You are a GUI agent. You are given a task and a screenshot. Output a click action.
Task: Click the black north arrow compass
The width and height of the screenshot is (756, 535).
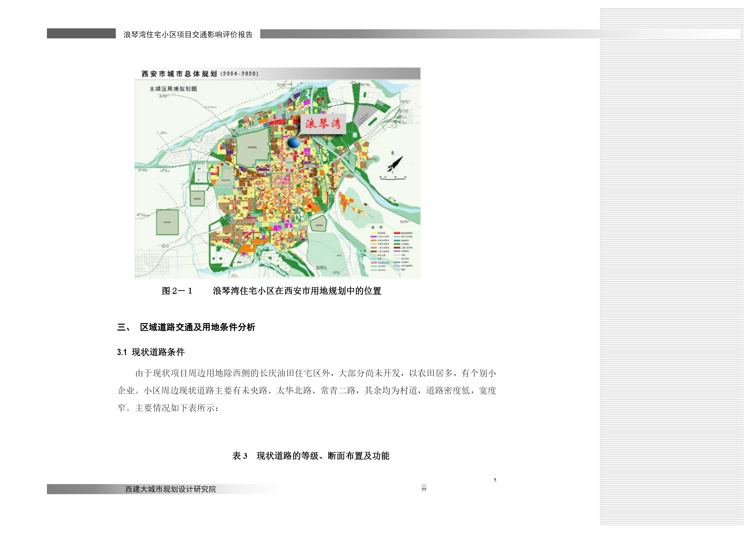[395, 163]
